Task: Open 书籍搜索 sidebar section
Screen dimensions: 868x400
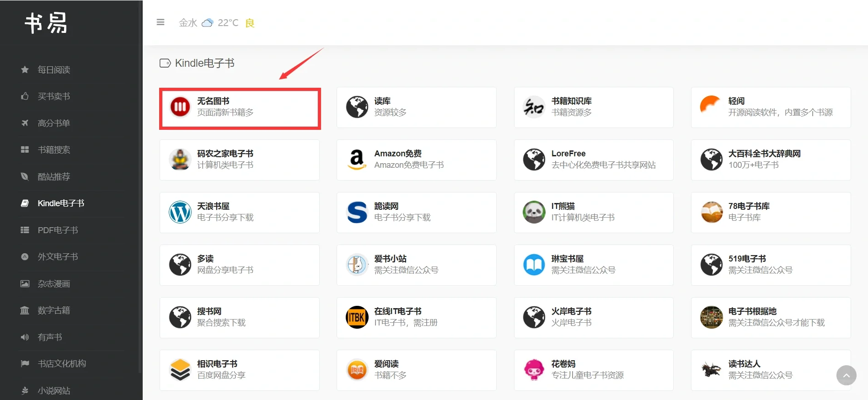Action: [54, 149]
